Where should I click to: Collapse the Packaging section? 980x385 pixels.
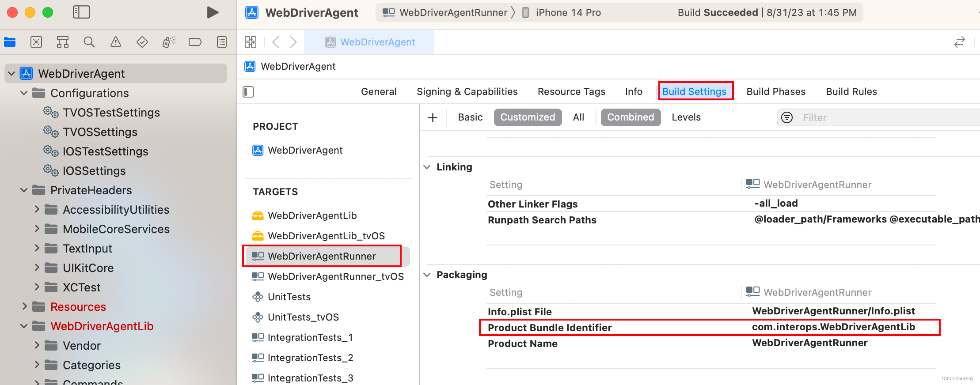point(427,275)
